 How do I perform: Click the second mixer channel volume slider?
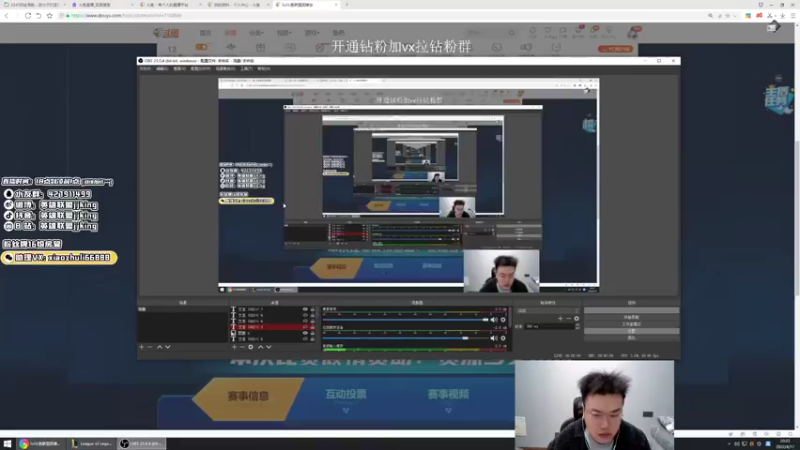click(x=406, y=338)
